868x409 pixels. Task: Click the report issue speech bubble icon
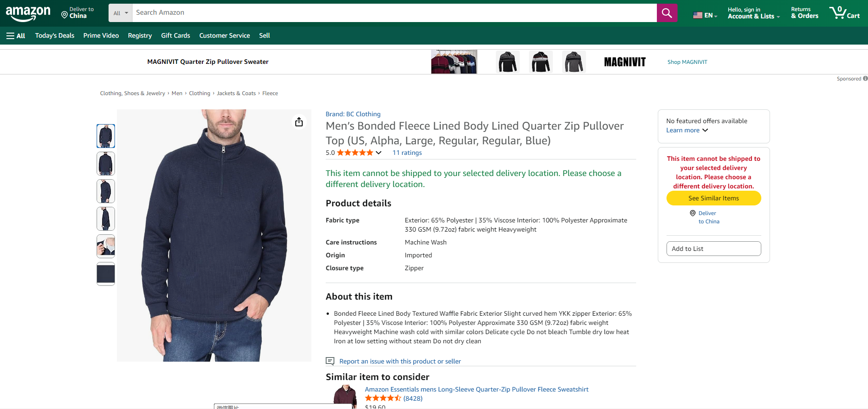330,361
